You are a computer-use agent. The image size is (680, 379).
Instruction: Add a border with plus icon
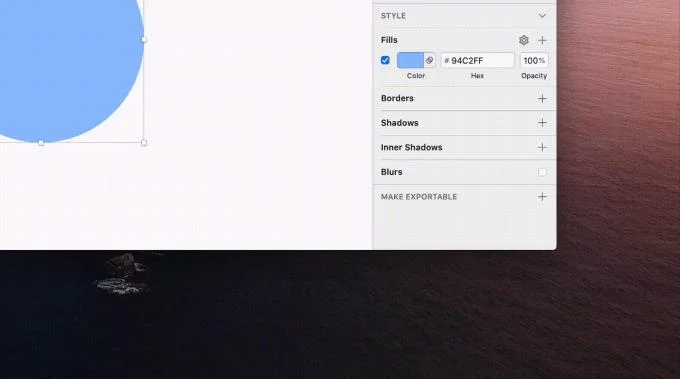pyautogui.click(x=542, y=98)
